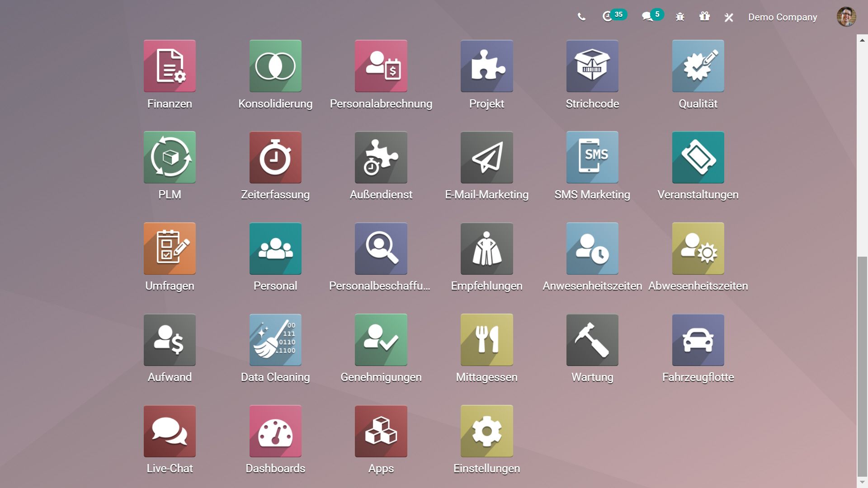Open the user avatar menu
The image size is (868, 488).
pos(846,17)
